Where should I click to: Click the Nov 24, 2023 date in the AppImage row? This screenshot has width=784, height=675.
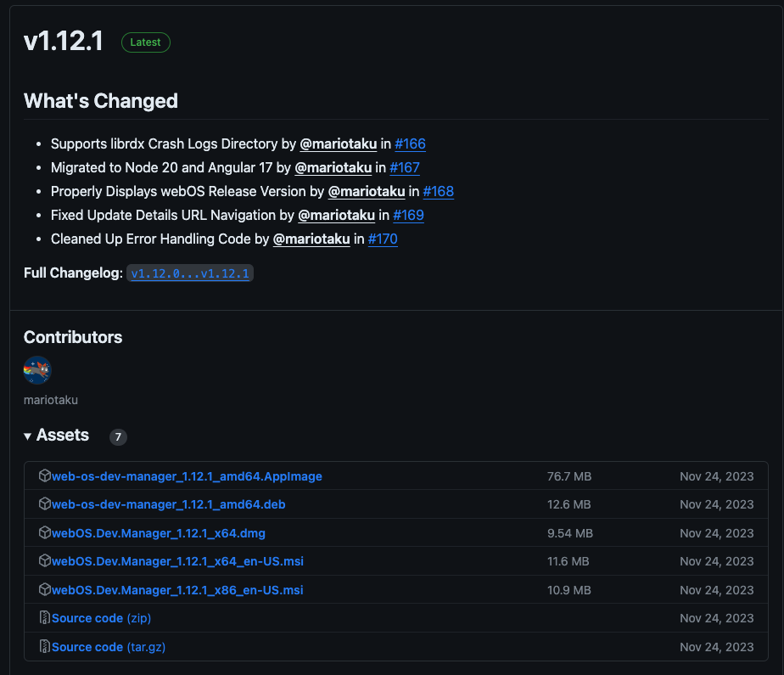(x=716, y=476)
